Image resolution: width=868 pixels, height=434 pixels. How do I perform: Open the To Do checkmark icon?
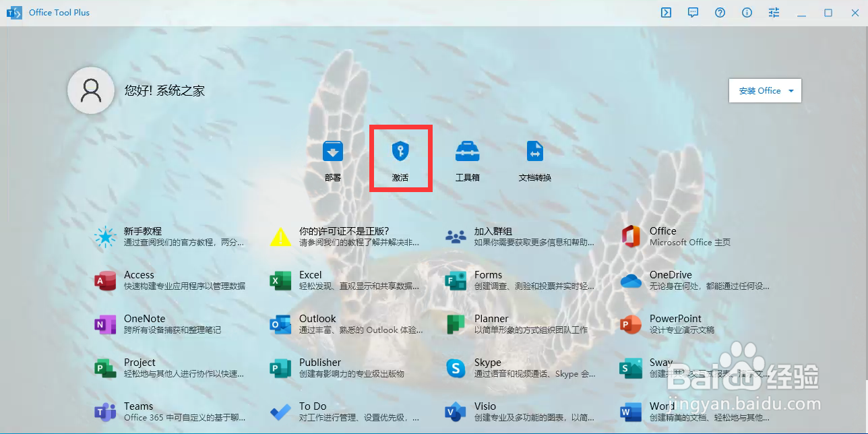[x=280, y=412]
